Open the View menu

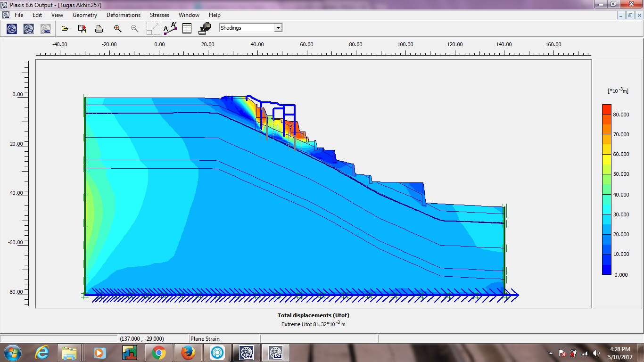(x=57, y=15)
